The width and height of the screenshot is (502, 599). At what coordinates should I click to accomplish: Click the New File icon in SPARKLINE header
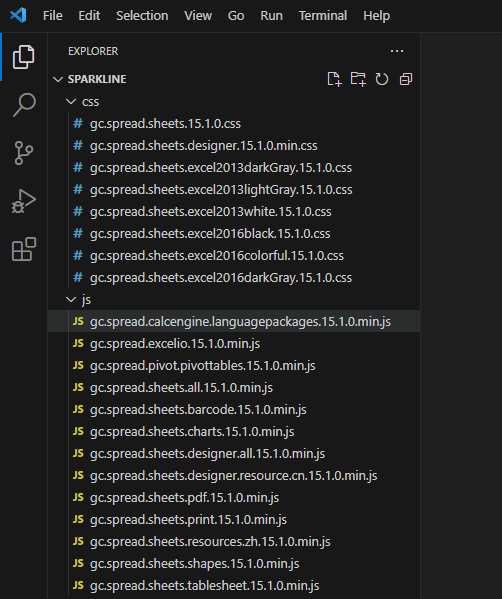[334, 79]
